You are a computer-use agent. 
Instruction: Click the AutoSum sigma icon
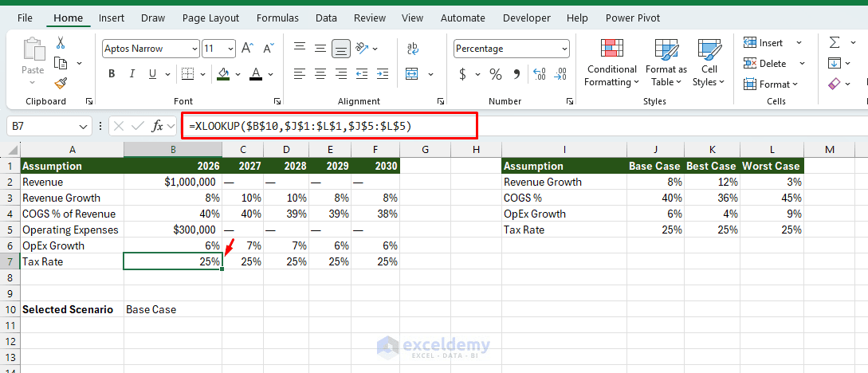tap(835, 42)
